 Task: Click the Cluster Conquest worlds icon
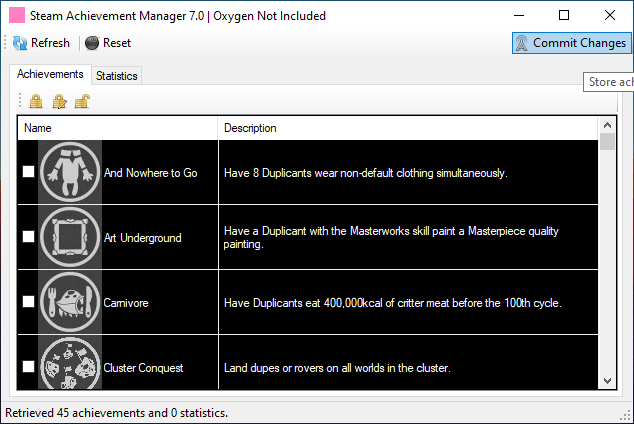[70, 362]
